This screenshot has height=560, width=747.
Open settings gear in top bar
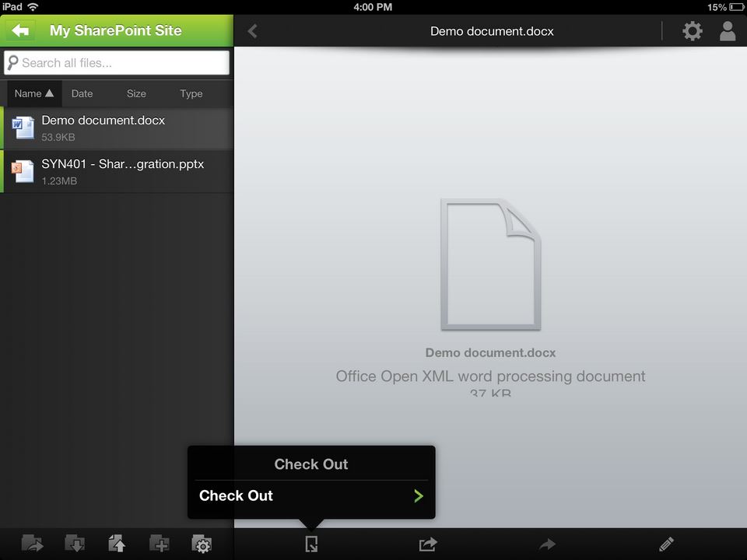click(x=693, y=31)
